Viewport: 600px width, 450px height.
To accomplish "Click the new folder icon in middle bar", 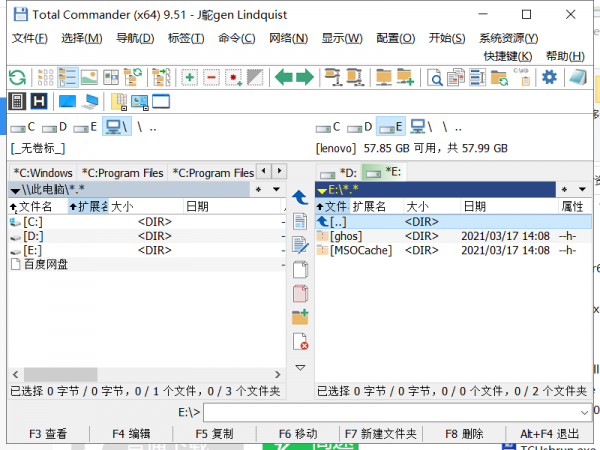I will click(x=300, y=317).
